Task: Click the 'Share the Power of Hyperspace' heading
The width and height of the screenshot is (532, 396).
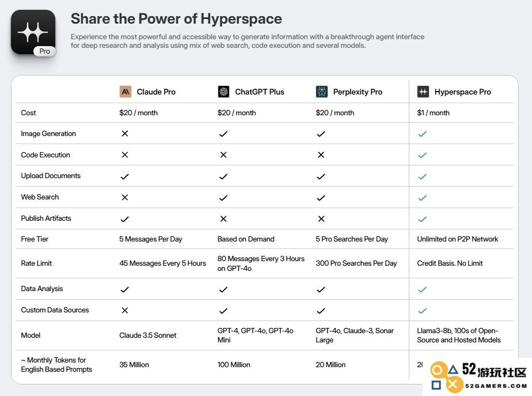Action: pyautogui.click(x=176, y=18)
